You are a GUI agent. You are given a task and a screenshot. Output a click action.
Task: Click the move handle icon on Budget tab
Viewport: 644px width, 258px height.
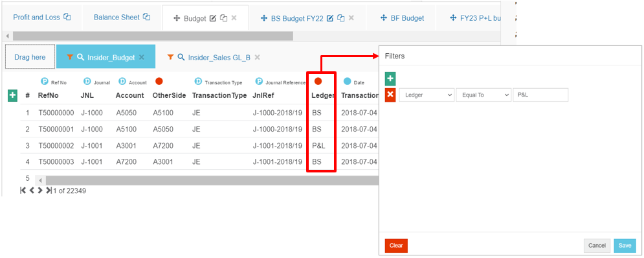(x=177, y=18)
